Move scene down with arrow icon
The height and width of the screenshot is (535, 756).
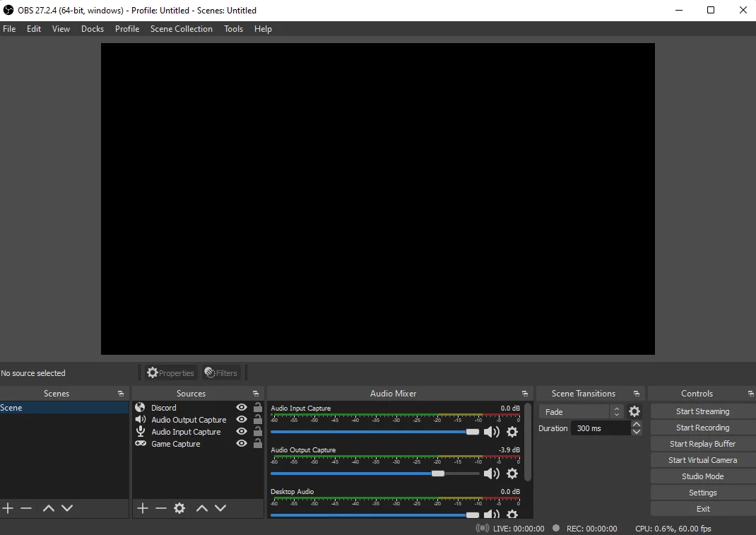click(x=67, y=508)
